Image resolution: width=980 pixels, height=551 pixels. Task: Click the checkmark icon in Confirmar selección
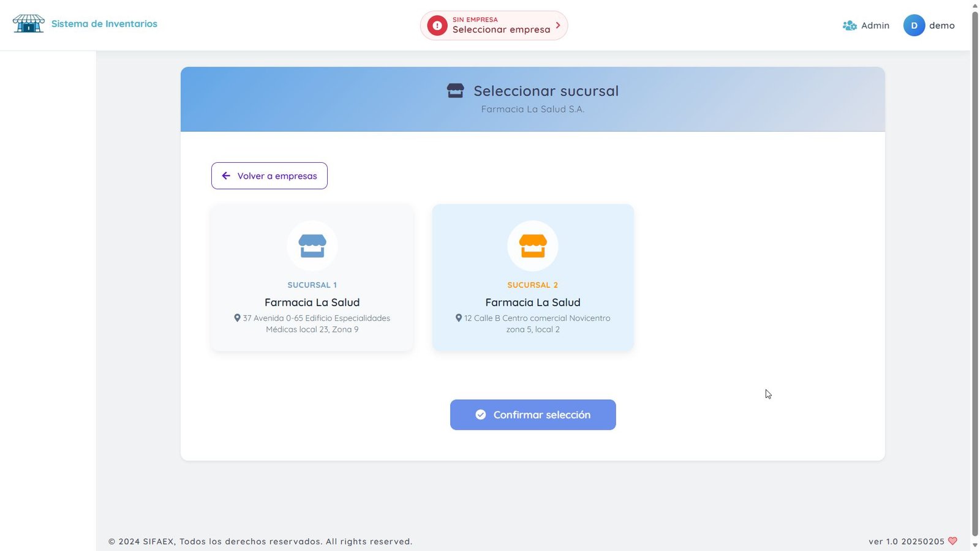[x=481, y=414]
